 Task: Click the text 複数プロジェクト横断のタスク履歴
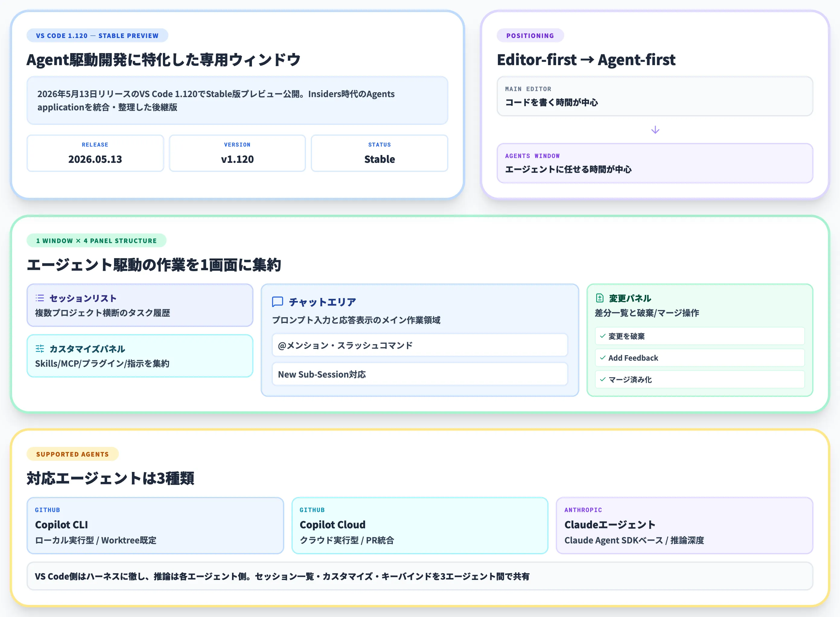coord(102,313)
